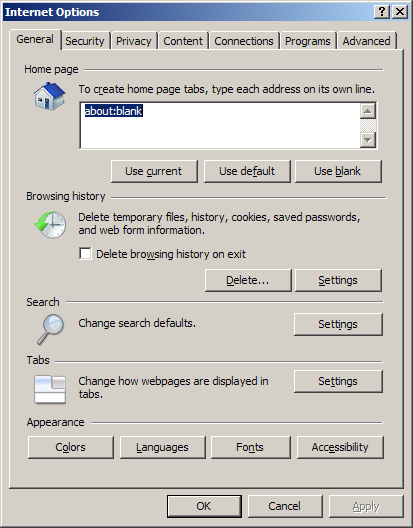
Task: Click the question mark Help button
Action: 382,12
